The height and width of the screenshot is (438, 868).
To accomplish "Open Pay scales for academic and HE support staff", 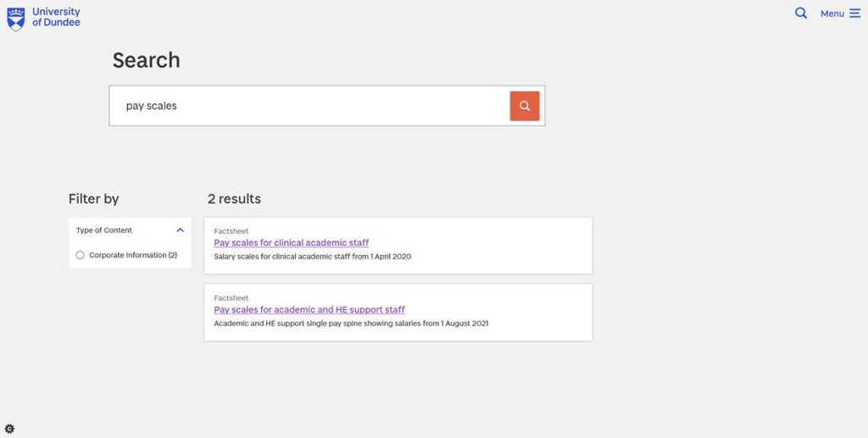I will coord(309,310).
